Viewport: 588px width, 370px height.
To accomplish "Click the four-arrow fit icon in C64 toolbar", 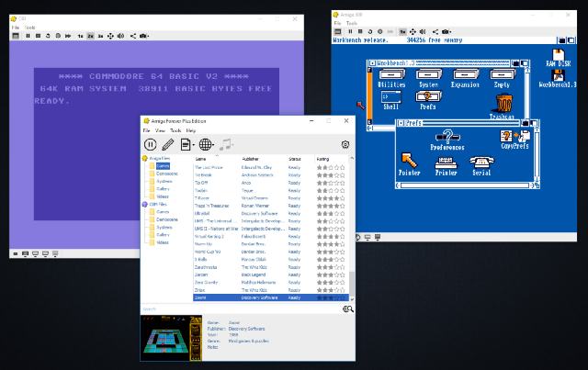I will click(x=110, y=36).
